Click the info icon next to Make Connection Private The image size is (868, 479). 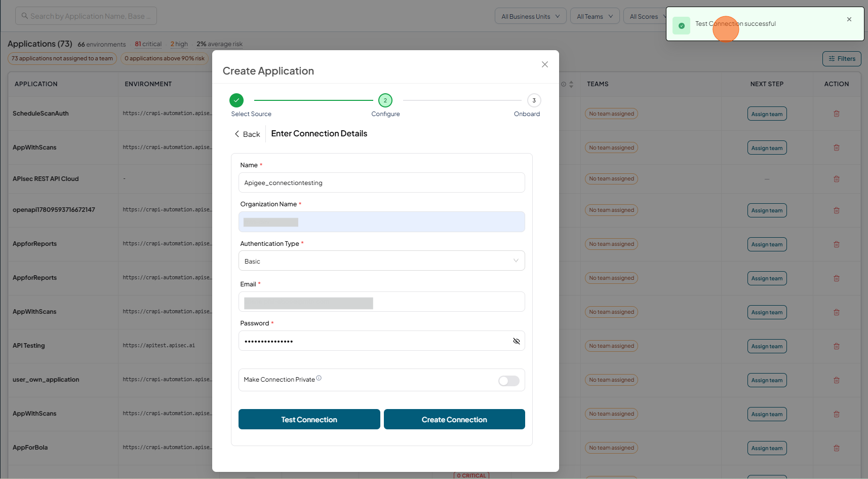pos(319,378)
